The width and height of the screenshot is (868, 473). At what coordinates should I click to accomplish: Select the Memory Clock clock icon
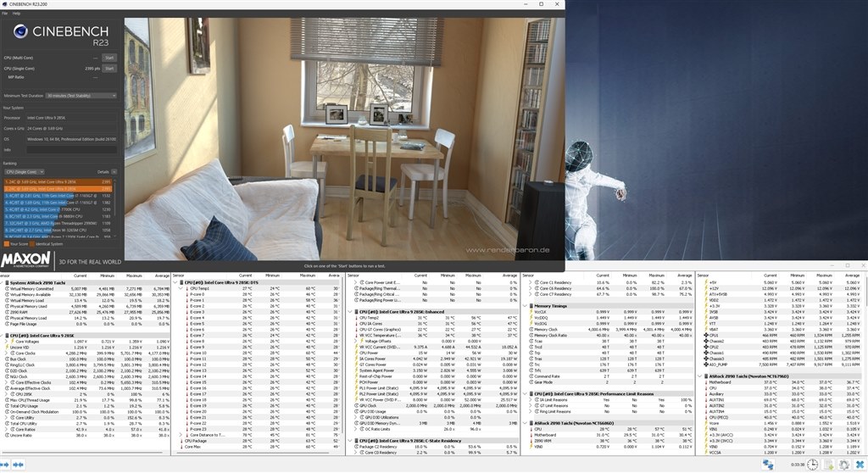[531, 330]
